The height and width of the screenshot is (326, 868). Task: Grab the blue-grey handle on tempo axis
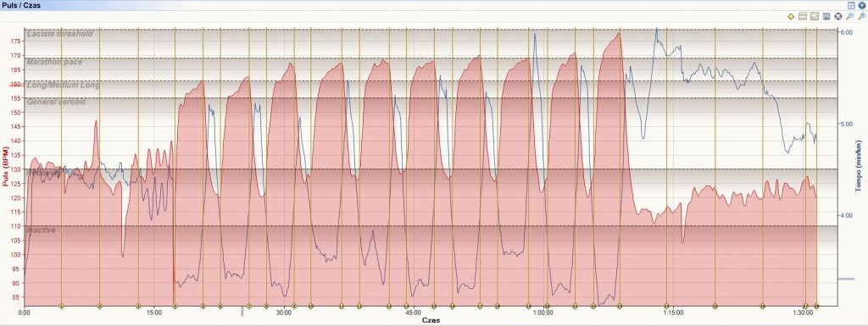click(846, 279)
